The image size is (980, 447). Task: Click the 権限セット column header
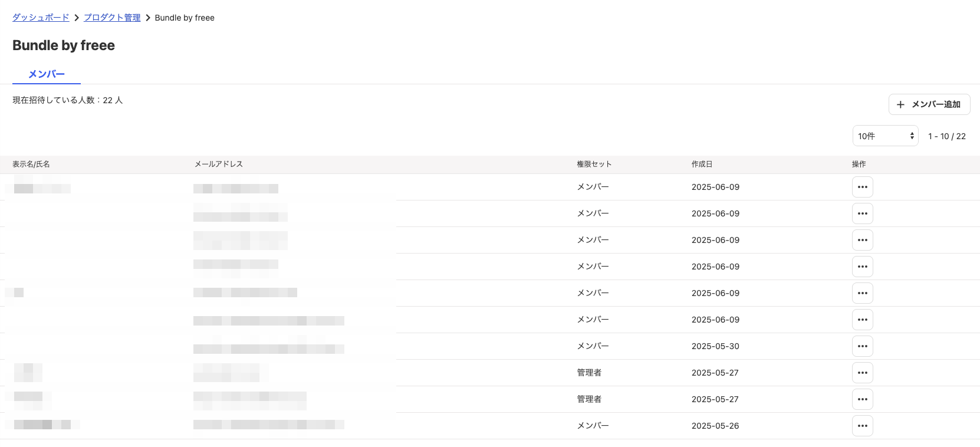594,165
